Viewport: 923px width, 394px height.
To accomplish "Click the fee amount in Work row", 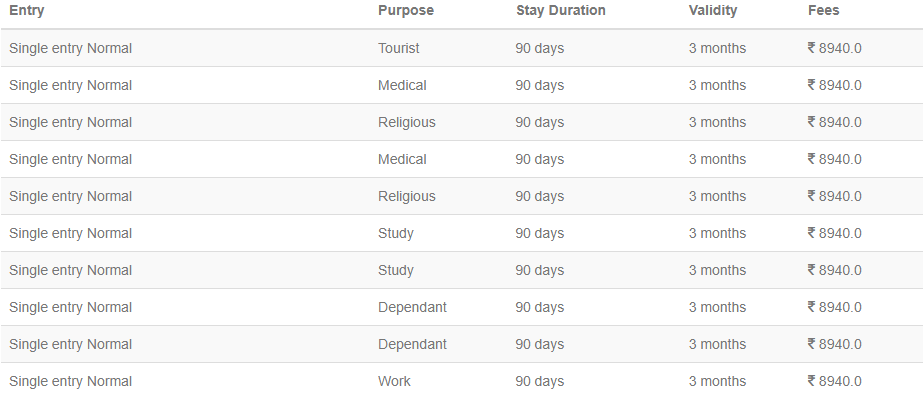I will tap(834, 381).
